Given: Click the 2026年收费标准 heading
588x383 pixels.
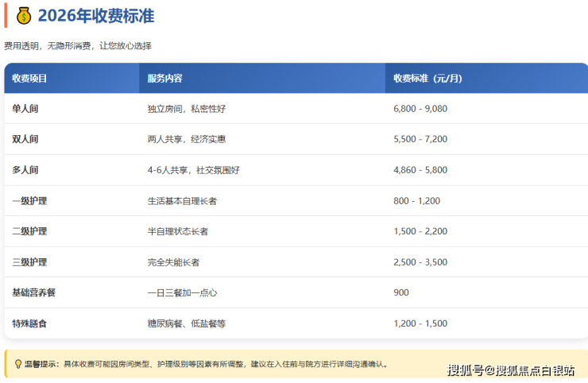Looking at the screenshot, I should click(x=96, y=16).
